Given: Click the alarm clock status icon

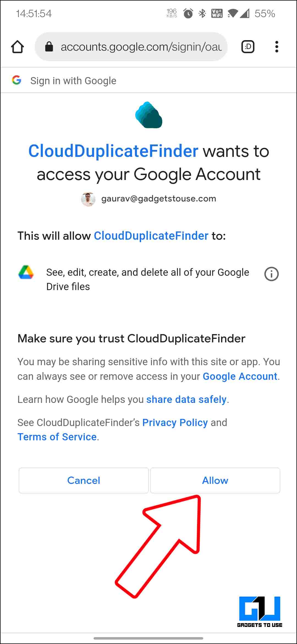Looking at the screenshot, I should 188,13.
